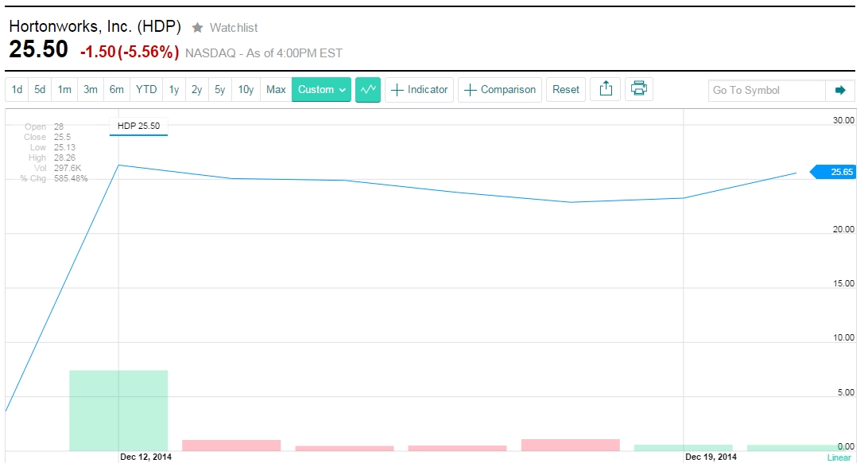
Task: Select the 1d time range
Action: (x=17, y=90)
